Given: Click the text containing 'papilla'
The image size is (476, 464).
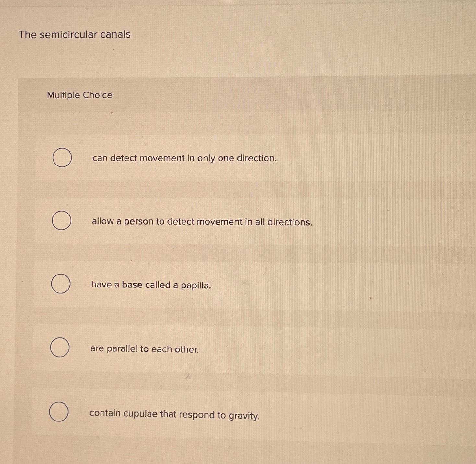Looking at the screenshot, I should tap(151, 285).
